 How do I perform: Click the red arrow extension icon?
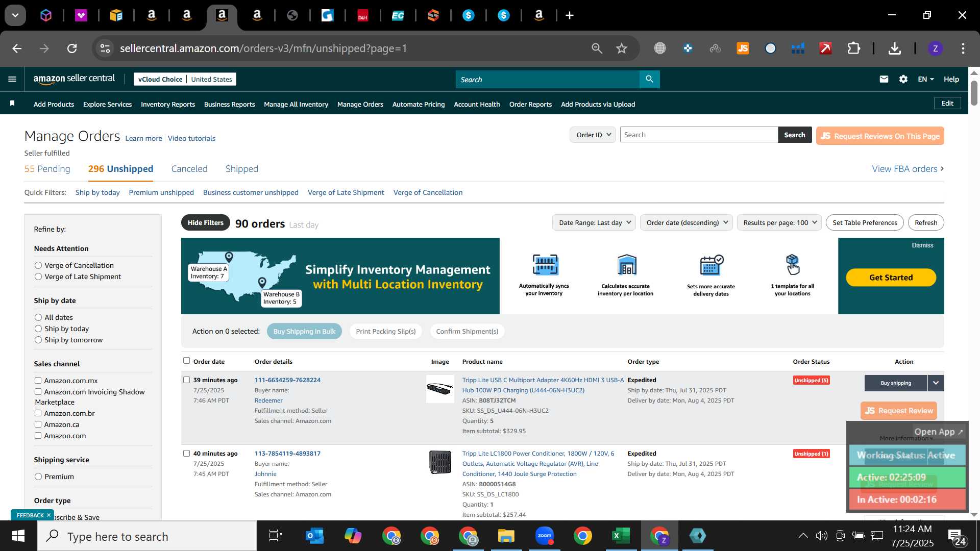coord(825,48)
